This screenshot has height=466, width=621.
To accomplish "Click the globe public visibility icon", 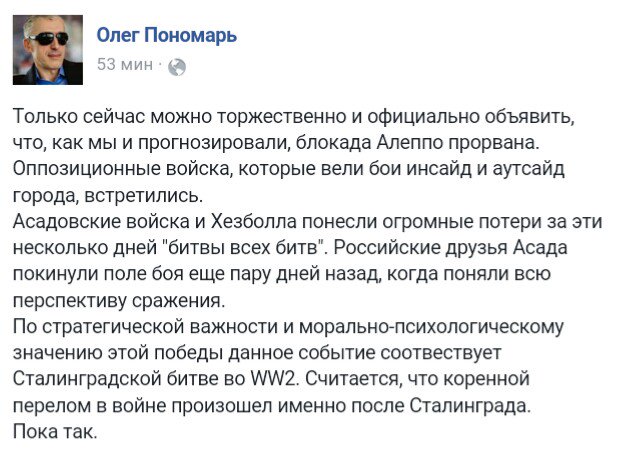I will point(177,67).
